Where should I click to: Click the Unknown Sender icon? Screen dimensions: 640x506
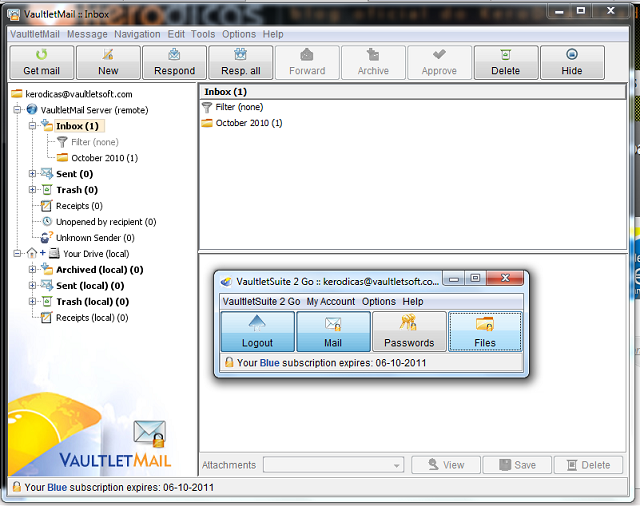point(47,237)
